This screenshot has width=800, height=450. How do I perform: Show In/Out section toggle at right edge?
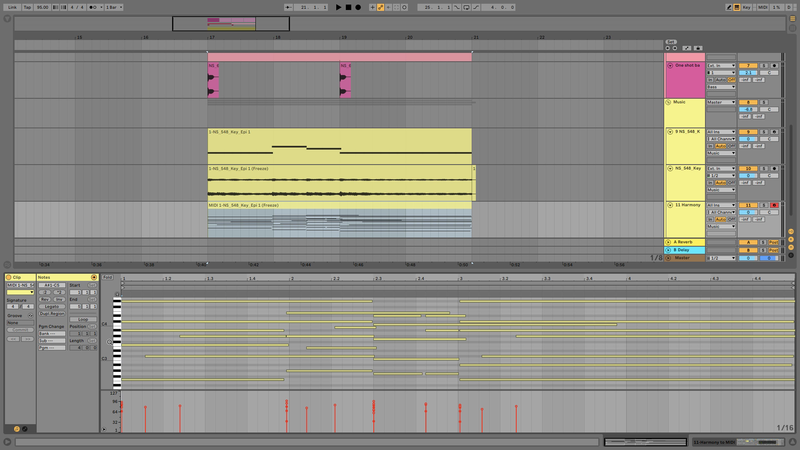click(x=791, y=232)
